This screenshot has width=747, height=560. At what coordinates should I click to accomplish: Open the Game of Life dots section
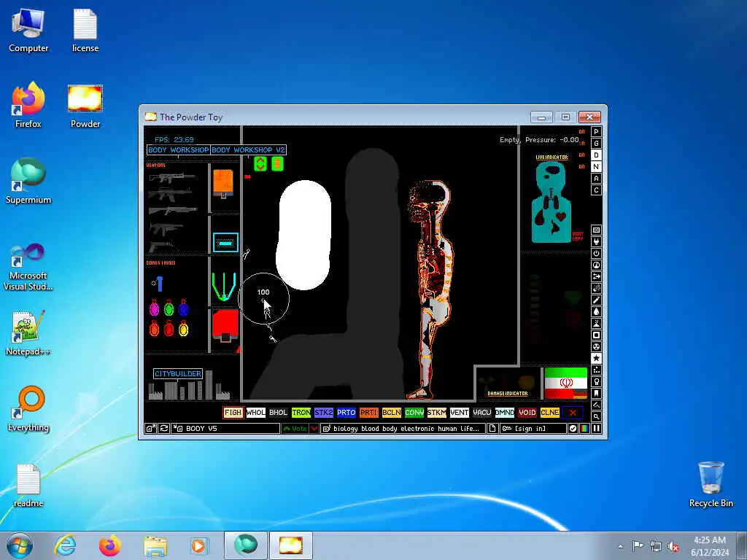point(596,370)
